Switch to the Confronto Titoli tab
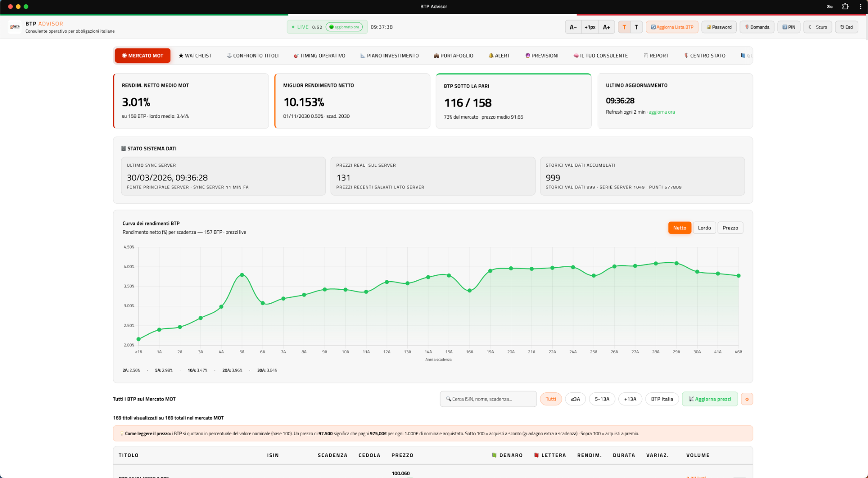868x478 pixels. point(252,55)
